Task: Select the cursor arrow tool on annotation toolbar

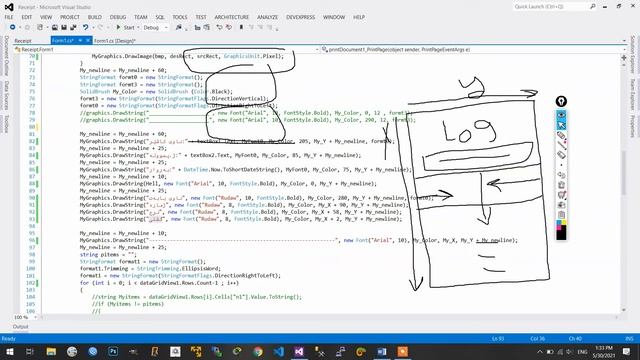Action: pyautogui.click(x=561, y=124)
